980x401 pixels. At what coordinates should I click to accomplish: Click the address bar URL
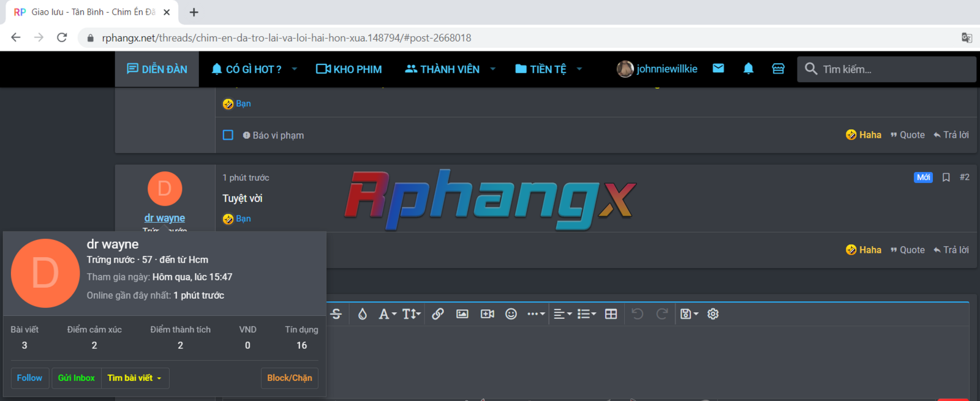click(x=287, y=38)
